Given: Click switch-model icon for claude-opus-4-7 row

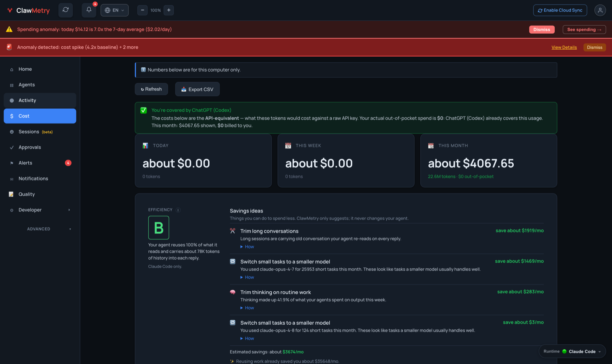Looking at the screenshot, I should 233,262.
